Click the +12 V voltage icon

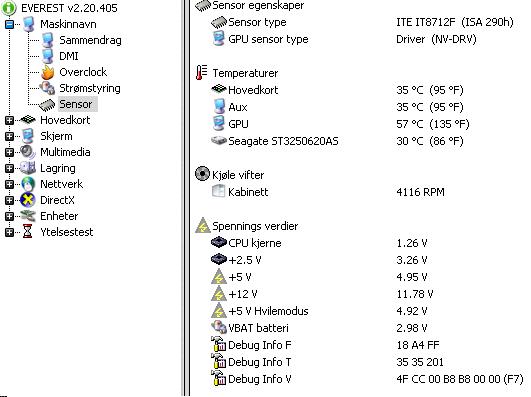(x=219, y=293)
